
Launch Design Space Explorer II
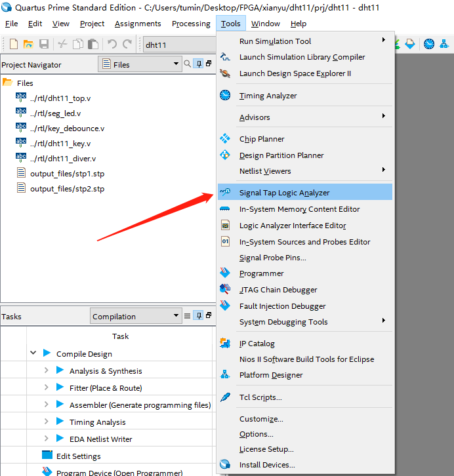[305, 73]
